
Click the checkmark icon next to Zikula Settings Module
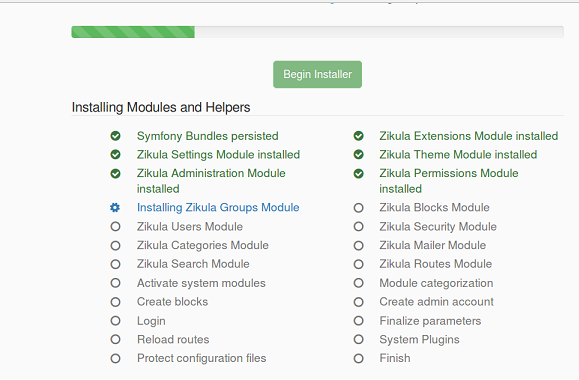pos(115,154)
